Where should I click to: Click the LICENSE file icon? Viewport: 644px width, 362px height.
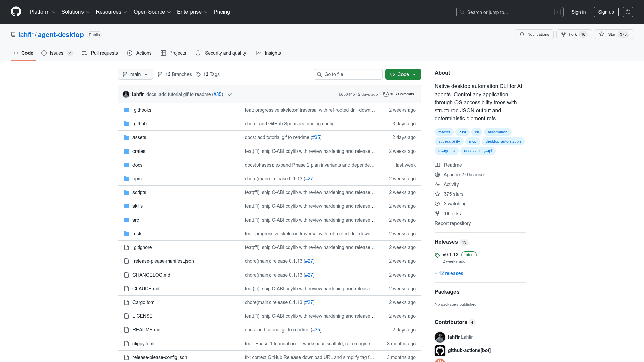(x=126, y=316)
